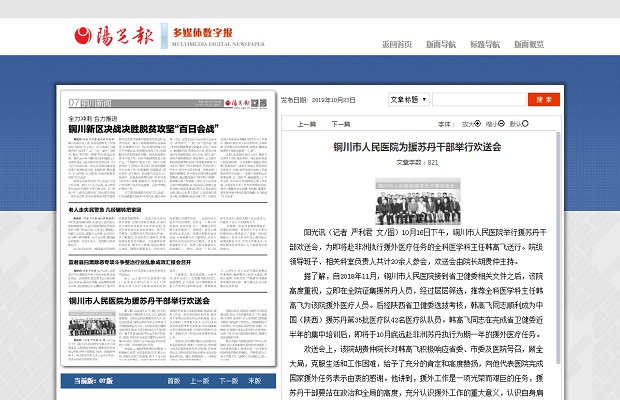Screen dimensions: 620x400
Task: Go to previous page via 上一版
Action: [x=200, y=381]
